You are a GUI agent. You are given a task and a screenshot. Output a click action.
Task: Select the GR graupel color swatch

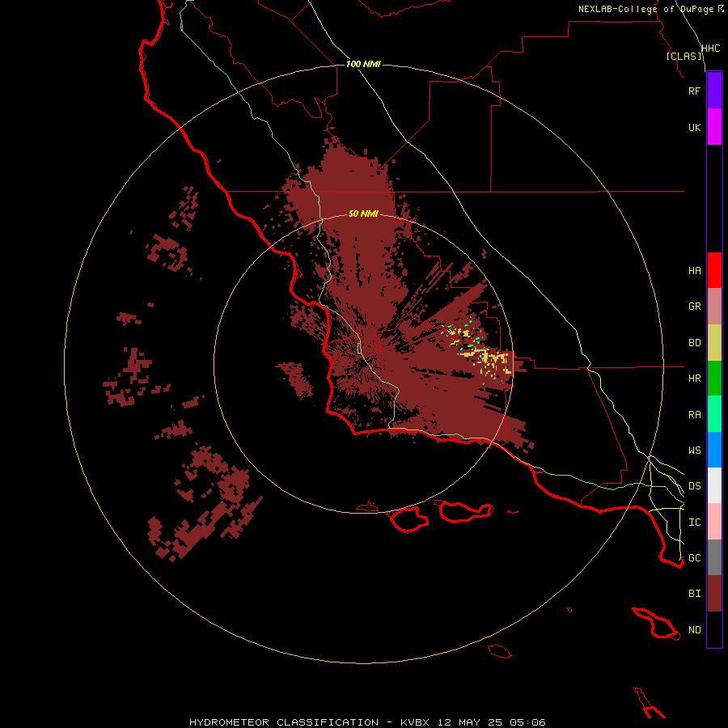click(714, 307)
